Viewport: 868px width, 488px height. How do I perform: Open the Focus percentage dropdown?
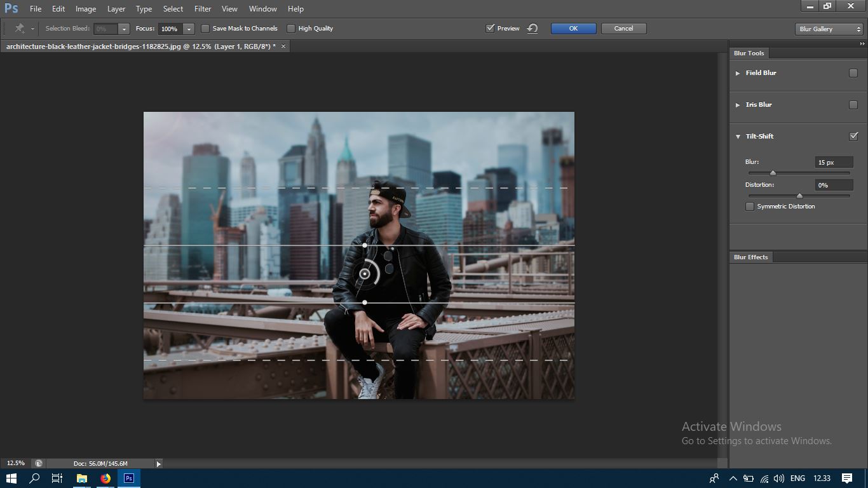click(189, 29)
